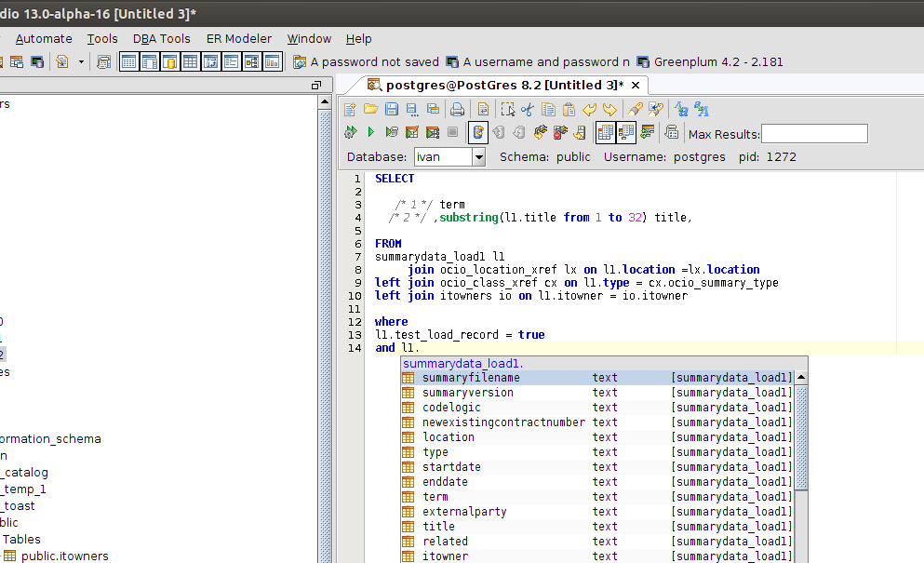This screenshot has width=924, height=563.
Task: Click the small dropdown arrow in main toolbar
Action: click(x=81, y=62)
